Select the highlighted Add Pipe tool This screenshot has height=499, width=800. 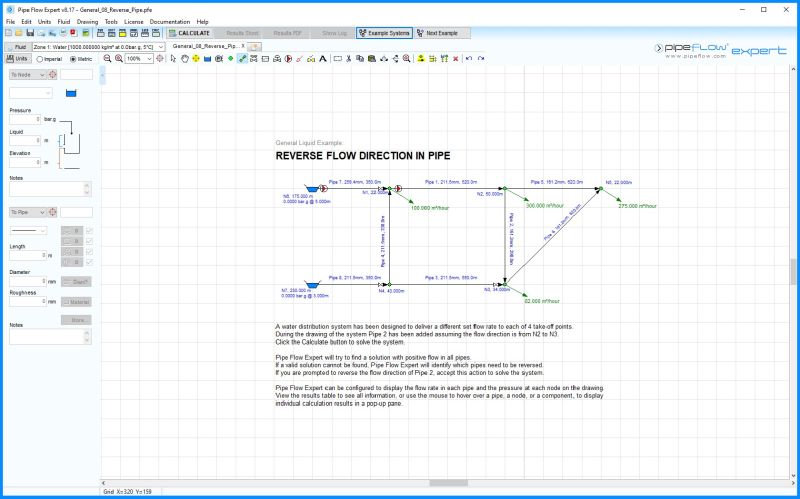pos(242,59)
